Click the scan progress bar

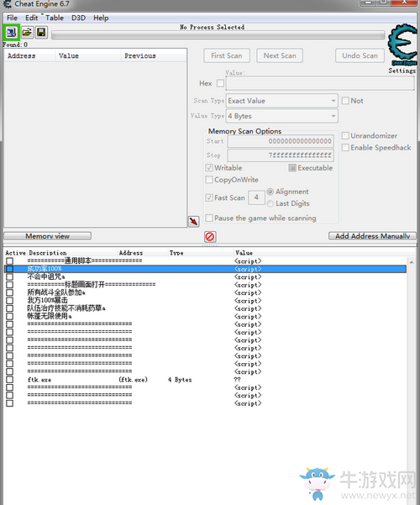[218, 35]
